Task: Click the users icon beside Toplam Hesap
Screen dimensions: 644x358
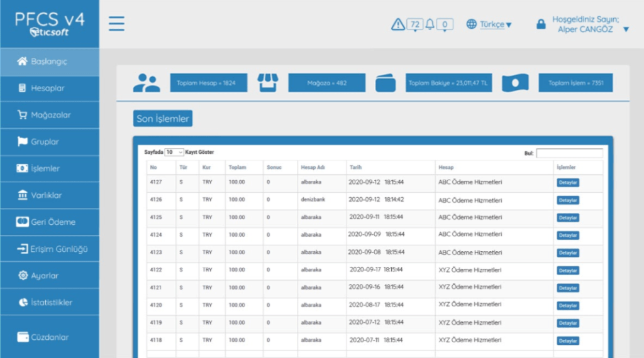Action: (147, 83)
